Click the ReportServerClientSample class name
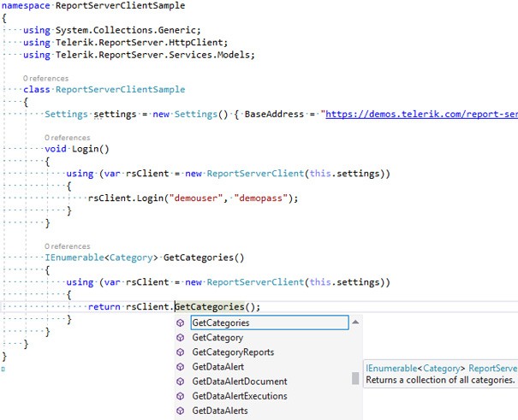 [x=120, y=90]
